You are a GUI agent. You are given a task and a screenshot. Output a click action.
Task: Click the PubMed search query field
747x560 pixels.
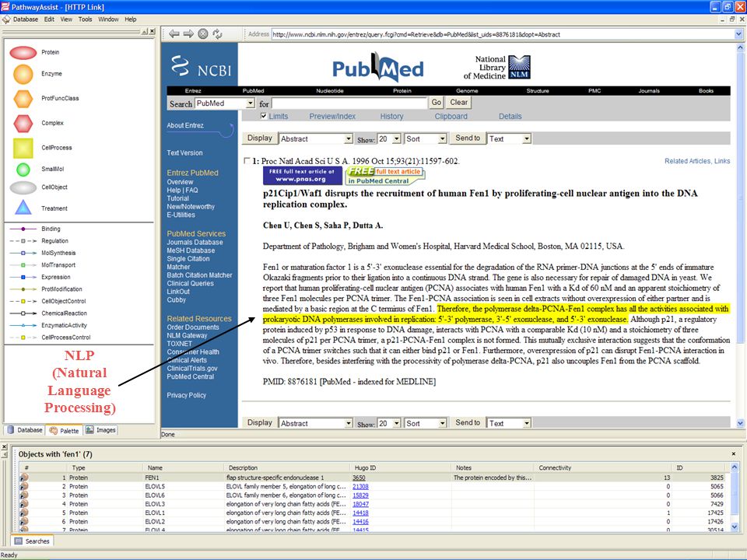tap(349, 103)
